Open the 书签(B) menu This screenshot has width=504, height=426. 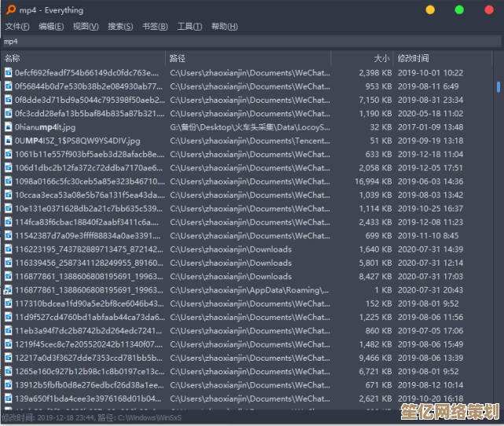point(155,27)
